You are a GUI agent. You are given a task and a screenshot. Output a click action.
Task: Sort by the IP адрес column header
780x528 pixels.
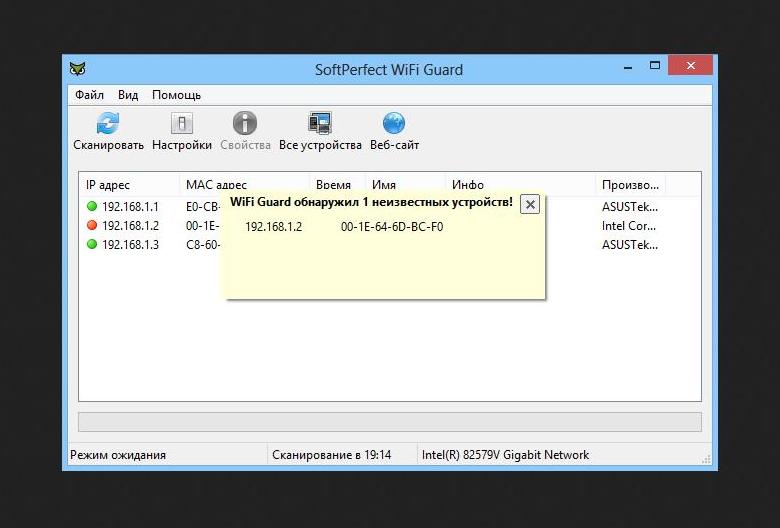[129, 185]
